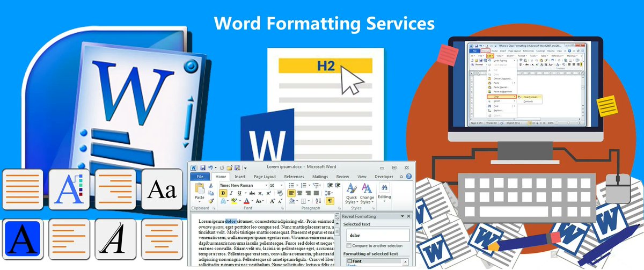The image size is (644, 270).
Task: Collapse the Font section in Reveal Formatting
Action: (x=349, y=261)
